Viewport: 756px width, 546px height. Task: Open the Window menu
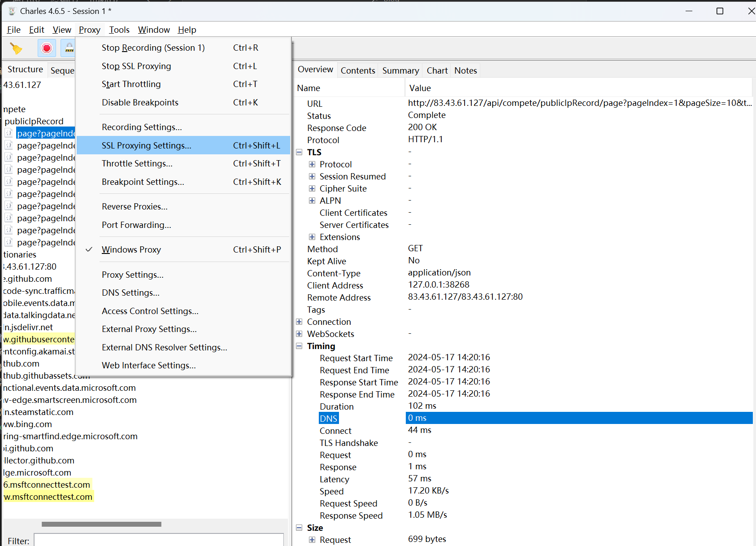[x=154, y=30]
